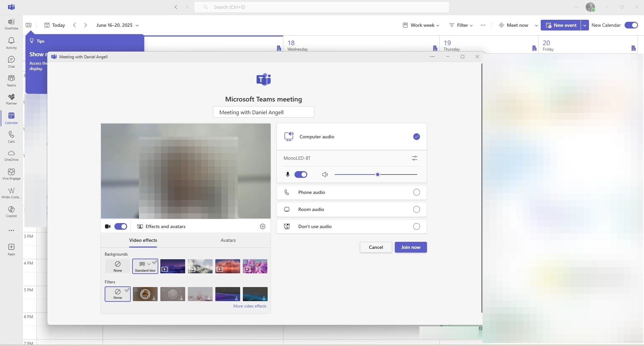Screen dimensions: 644x346
Task: Expand the New event split-button arrow
Action: pyautogui.click(x=585, y=25)
